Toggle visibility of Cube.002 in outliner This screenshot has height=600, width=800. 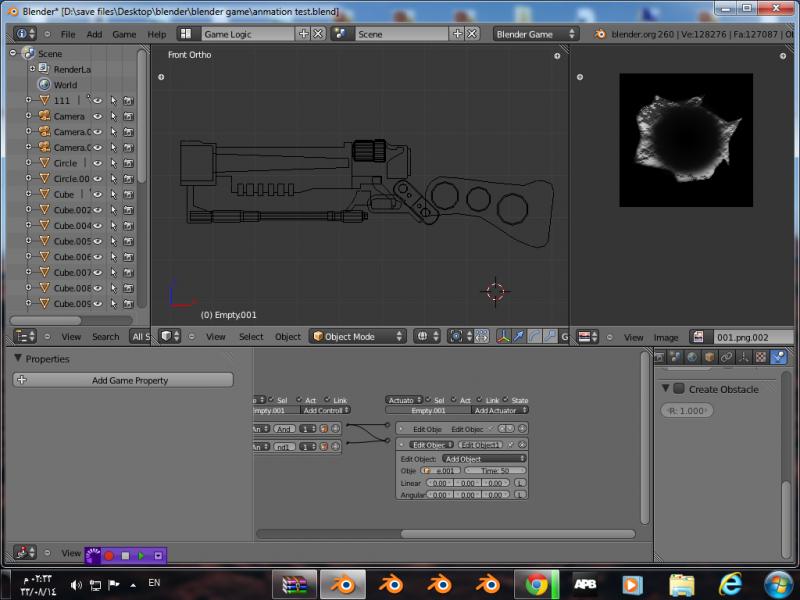pyautogui.click(x=98, y=210)
